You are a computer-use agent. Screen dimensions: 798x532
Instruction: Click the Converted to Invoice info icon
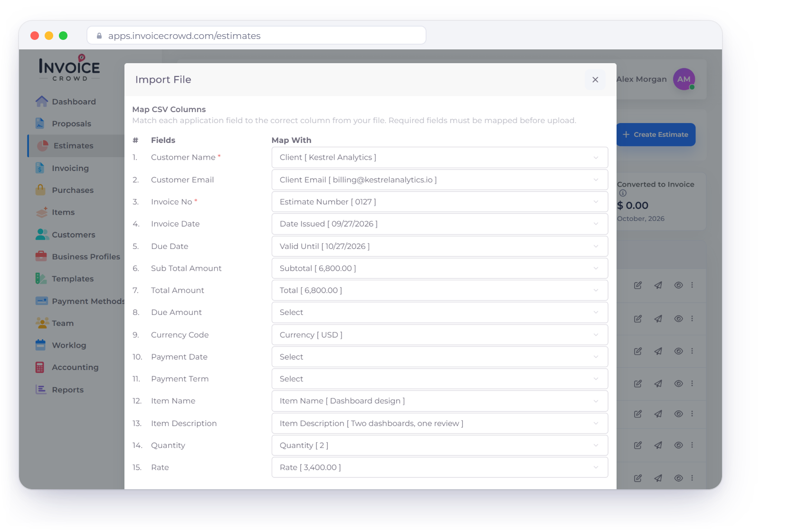click(623, 193)
